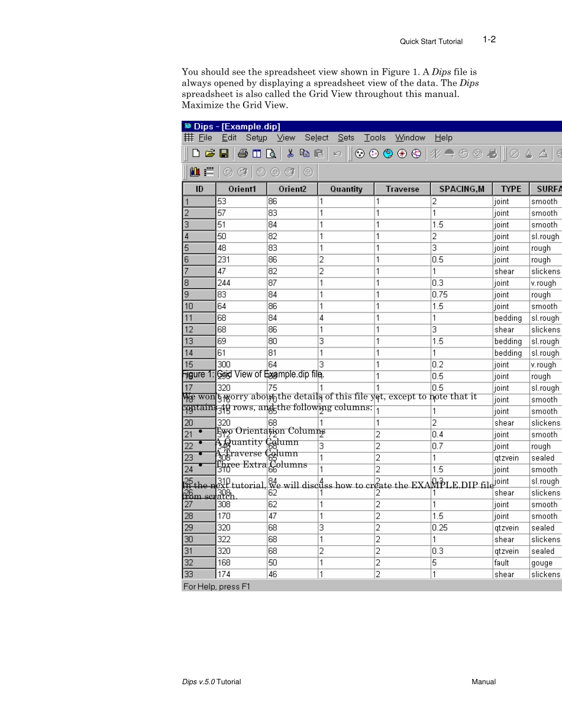
Task: Select the Quantity column header
Action: pos(346,189)
